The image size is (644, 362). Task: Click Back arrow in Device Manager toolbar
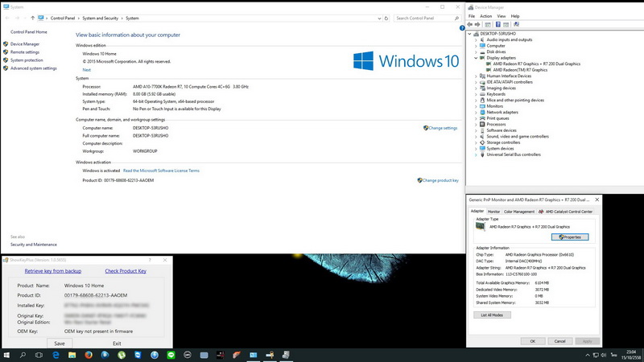pos(470,25)
